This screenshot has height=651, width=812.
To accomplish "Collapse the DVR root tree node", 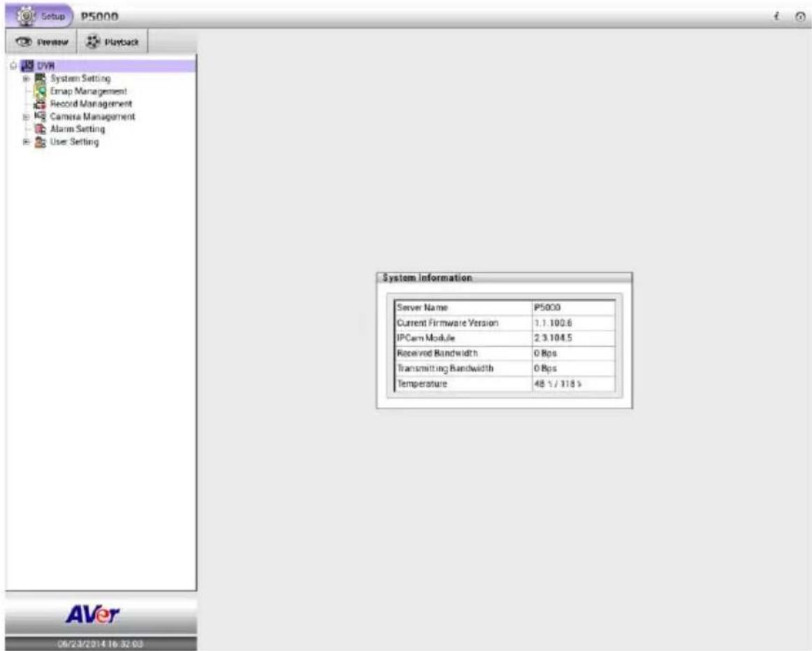I will [13, 66].
